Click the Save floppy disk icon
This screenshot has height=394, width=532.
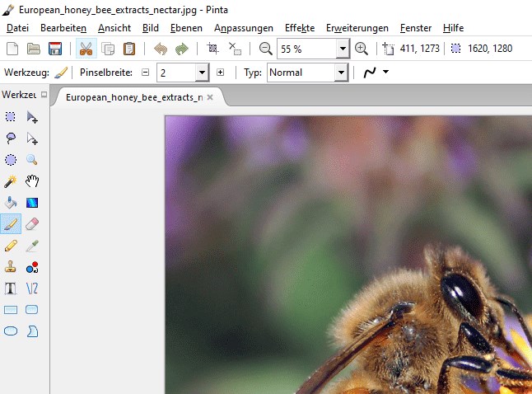[x=55, y=49]
